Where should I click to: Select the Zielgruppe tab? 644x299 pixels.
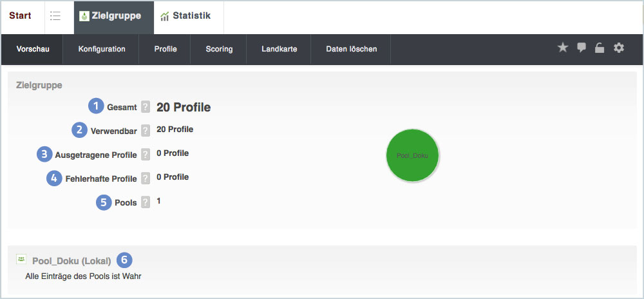pos(110,16)
